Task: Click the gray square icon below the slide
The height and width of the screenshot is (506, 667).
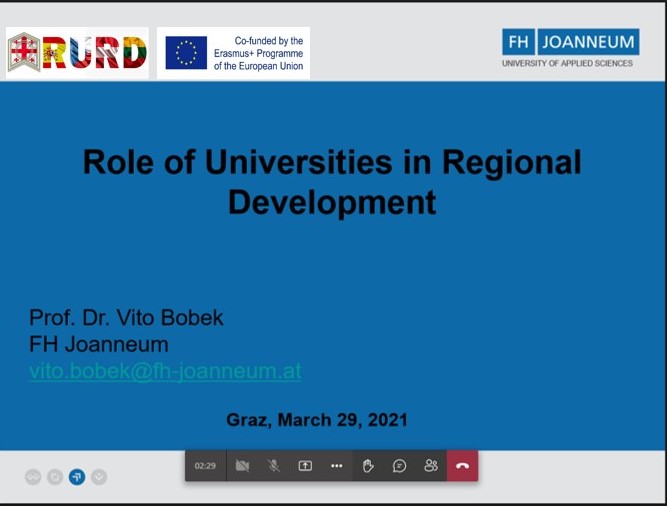Action: coord(55,477)
